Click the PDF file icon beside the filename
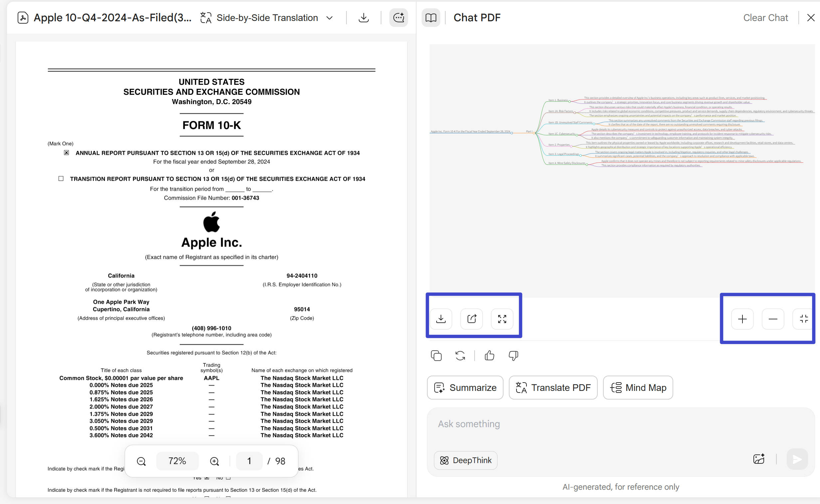 click(x=23, y=18)
